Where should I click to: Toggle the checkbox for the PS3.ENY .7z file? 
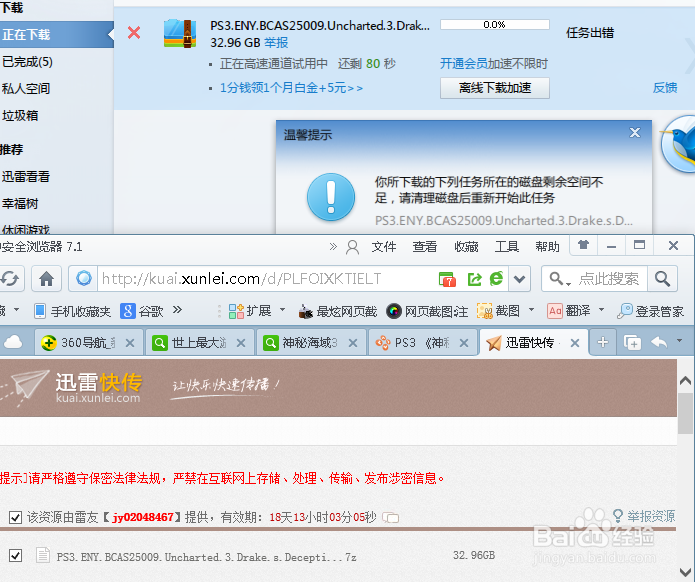click(16, 555)
